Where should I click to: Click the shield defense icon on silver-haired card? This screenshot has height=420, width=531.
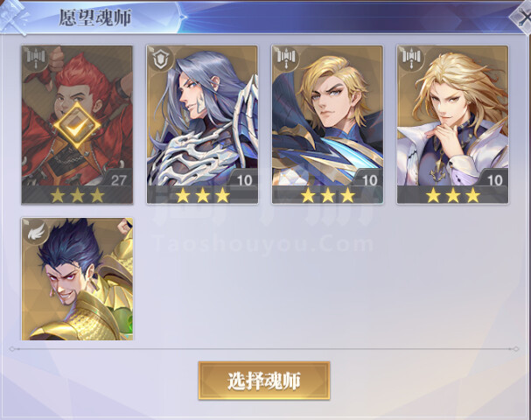pos(161,59)
